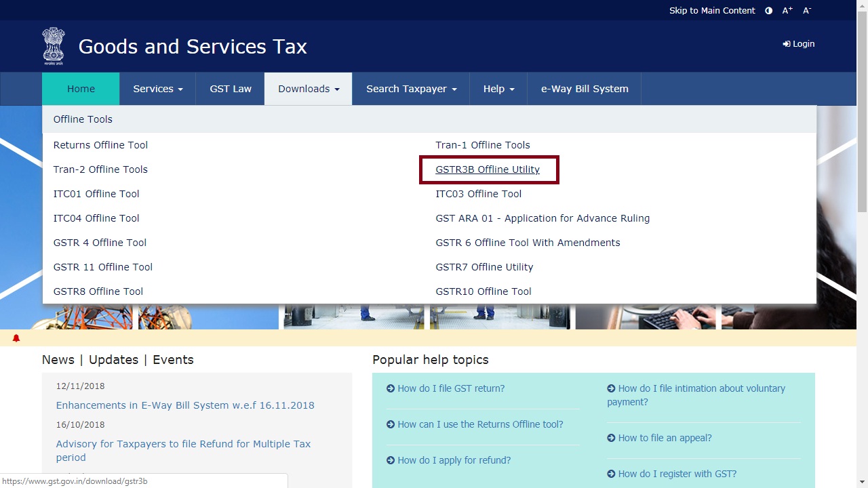Toggle the high contrast display icon
The height and width of the screenshot is (488, 868).
tap(768, 10)
